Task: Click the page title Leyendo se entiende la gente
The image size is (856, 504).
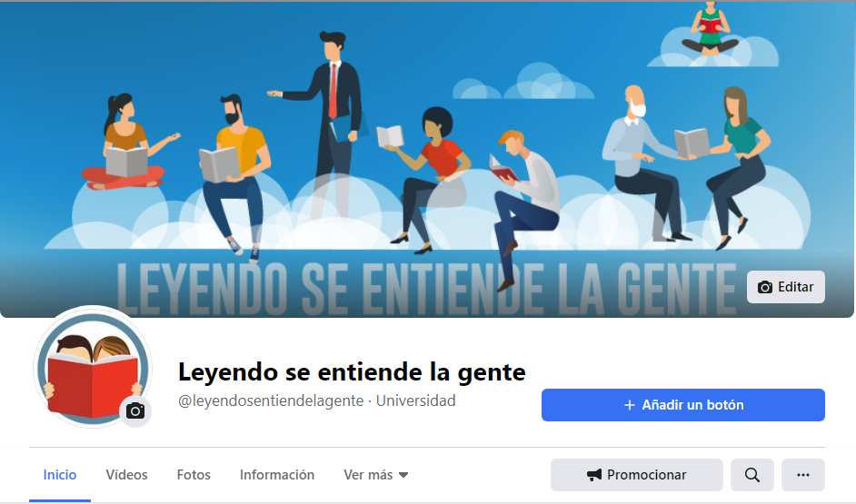Action: pos(352,372)
